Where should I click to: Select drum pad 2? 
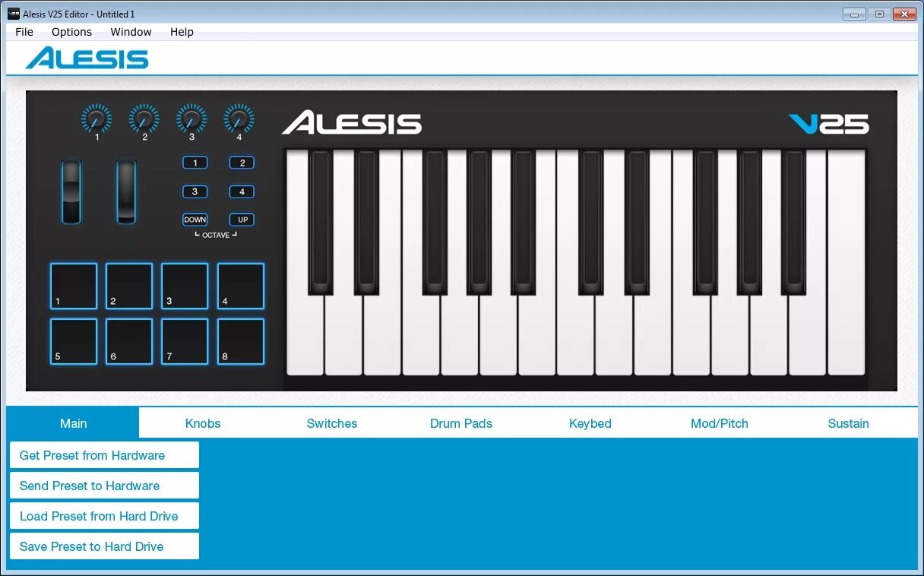click(x=129, y=286)
